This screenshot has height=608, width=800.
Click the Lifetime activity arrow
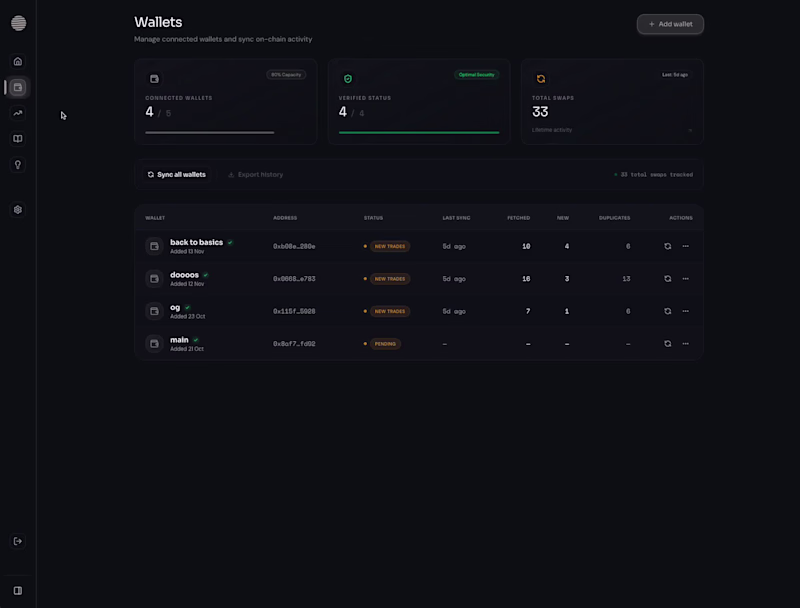[x=690, y=131]
